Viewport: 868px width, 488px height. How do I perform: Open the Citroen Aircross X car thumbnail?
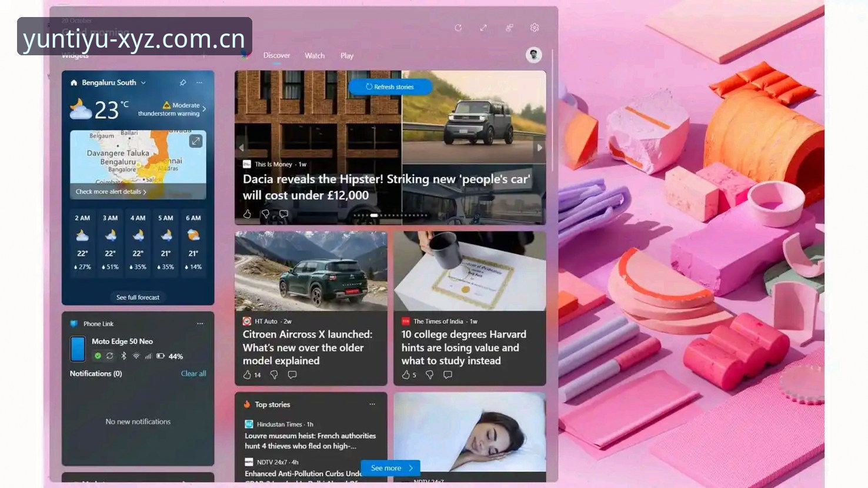click(x=311, y=270)
